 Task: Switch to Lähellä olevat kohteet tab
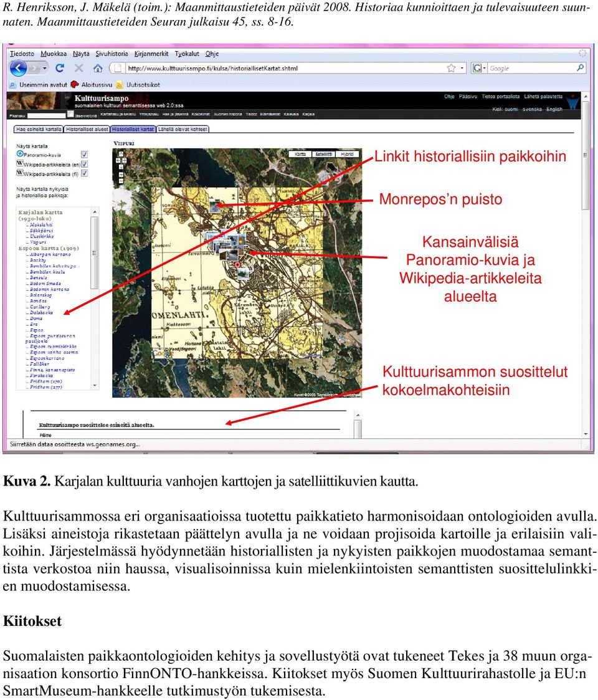click(x=183, y=129)
